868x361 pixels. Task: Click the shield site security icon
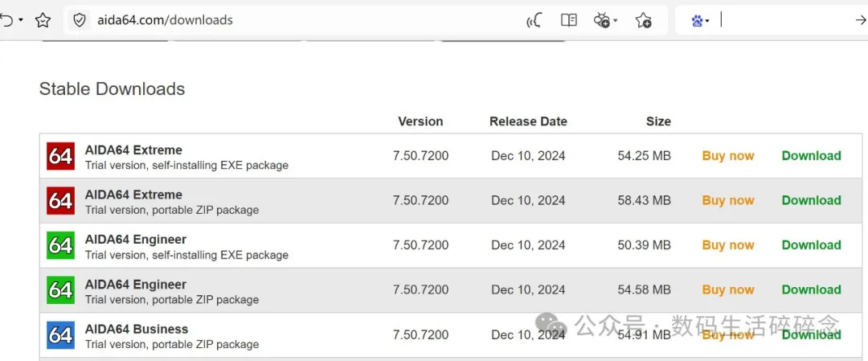80,20
